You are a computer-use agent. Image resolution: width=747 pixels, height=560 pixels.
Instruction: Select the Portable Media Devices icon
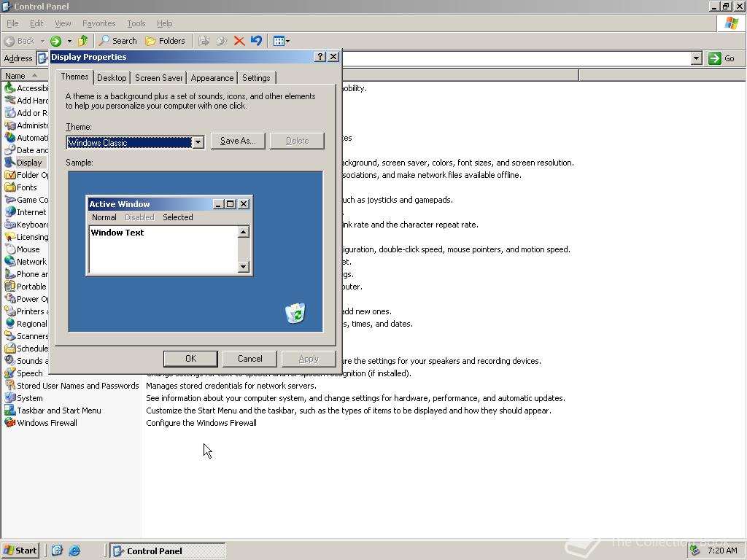click(x=9, y=286)
